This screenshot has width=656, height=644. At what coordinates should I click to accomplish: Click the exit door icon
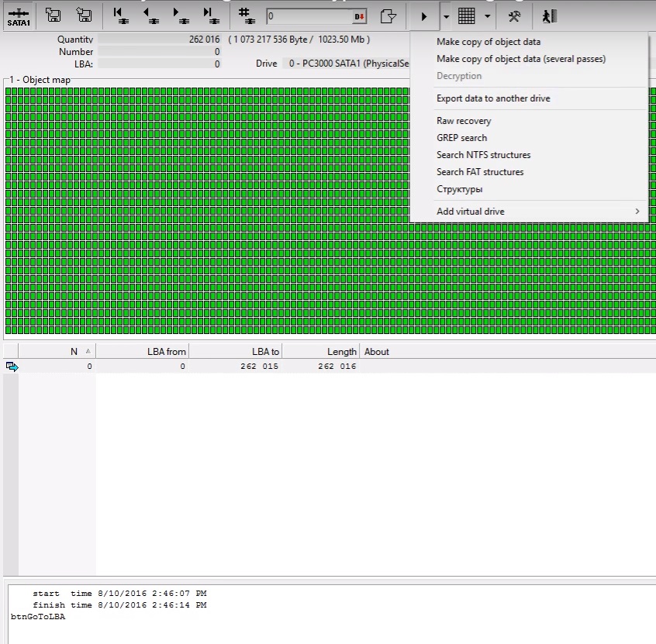pos(549,15)
